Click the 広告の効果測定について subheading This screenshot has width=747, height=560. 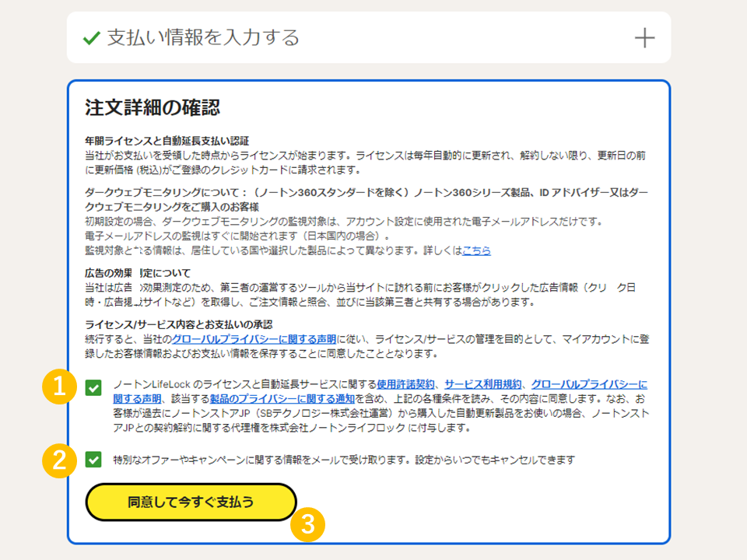[138, 273]
